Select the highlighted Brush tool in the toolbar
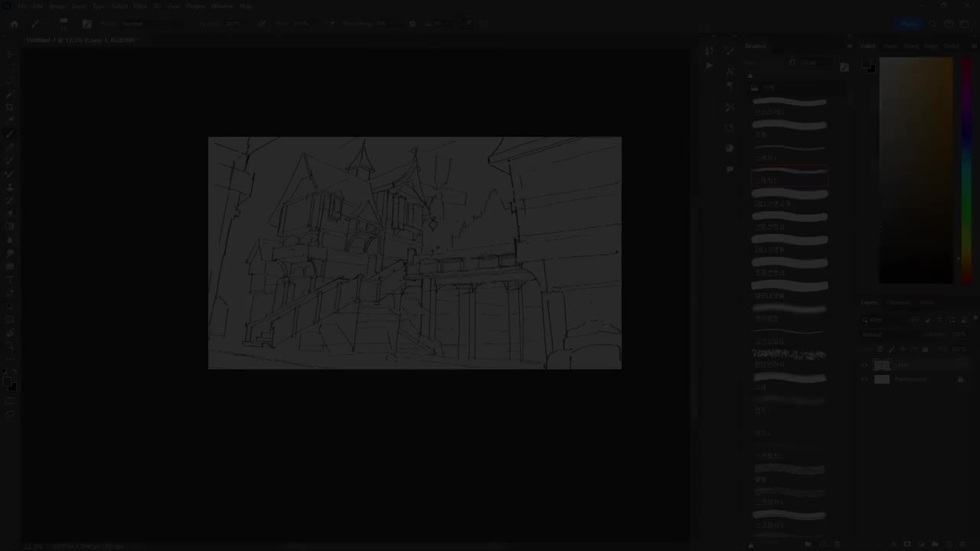 [x=10, y=134]
